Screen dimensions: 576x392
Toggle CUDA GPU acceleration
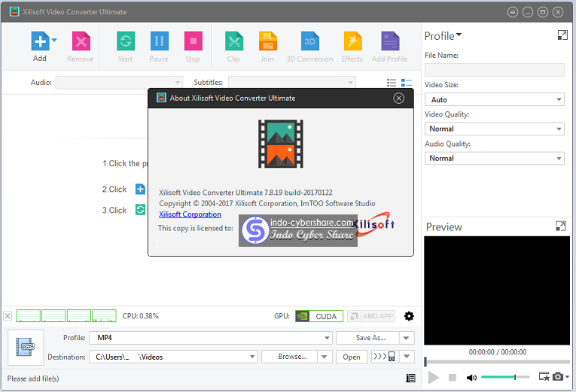(318, 316)
